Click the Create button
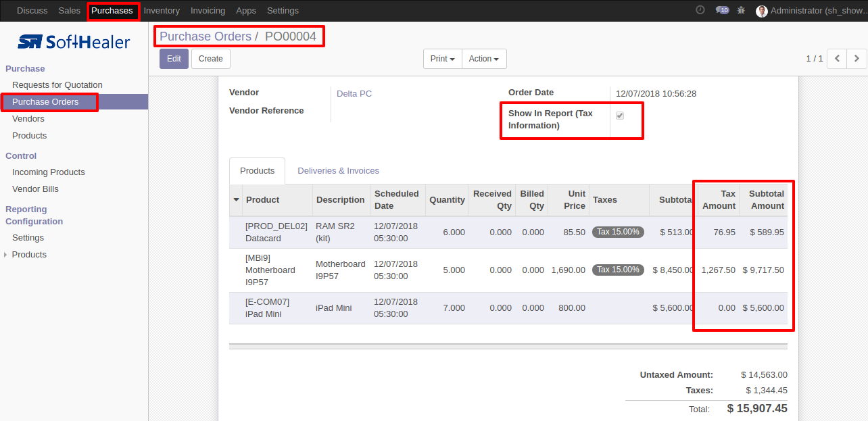 211,59
